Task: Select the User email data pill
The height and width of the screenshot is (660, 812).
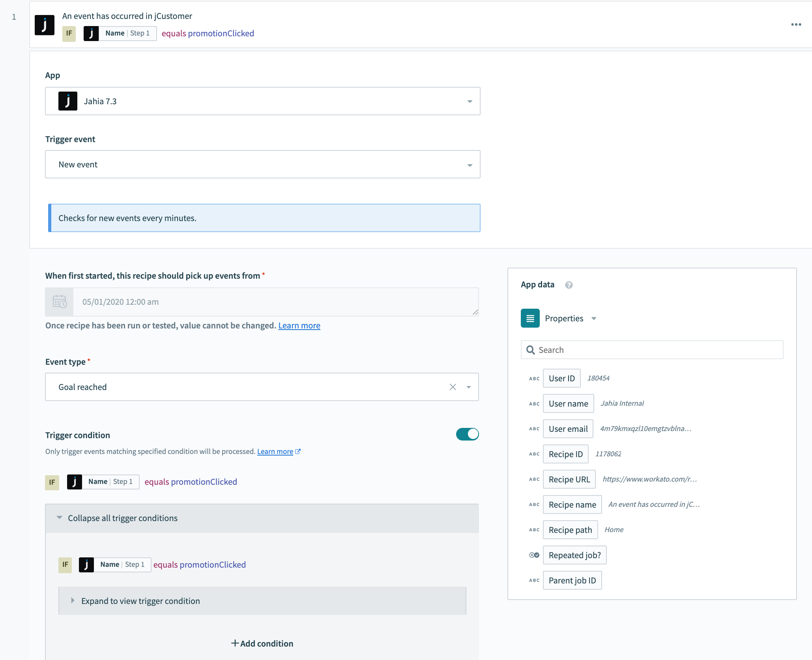Action: click(568, 429)
